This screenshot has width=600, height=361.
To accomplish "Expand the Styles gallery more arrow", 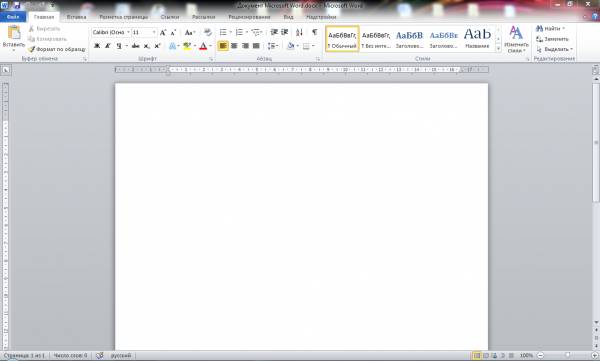I will 498,49.
